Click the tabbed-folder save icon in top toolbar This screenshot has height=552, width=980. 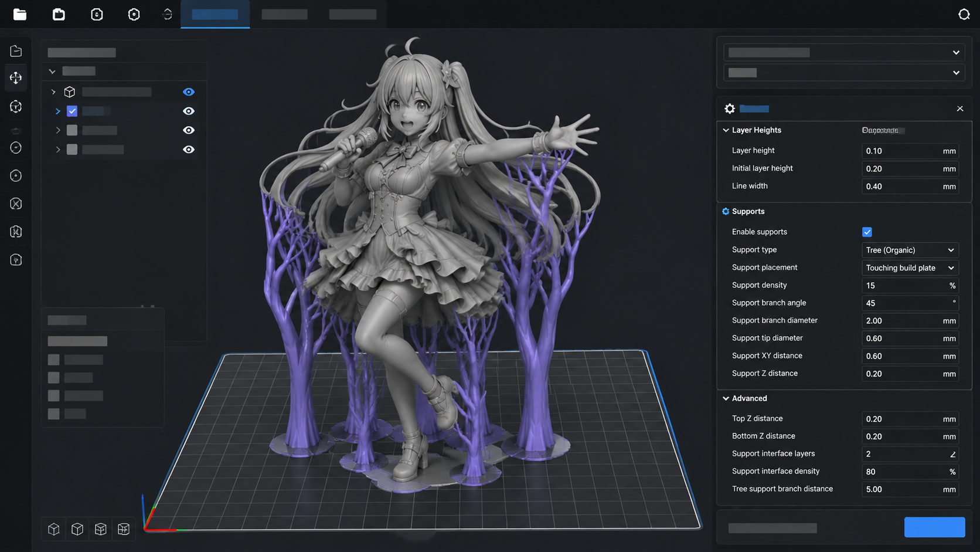(x=59, y=14)
